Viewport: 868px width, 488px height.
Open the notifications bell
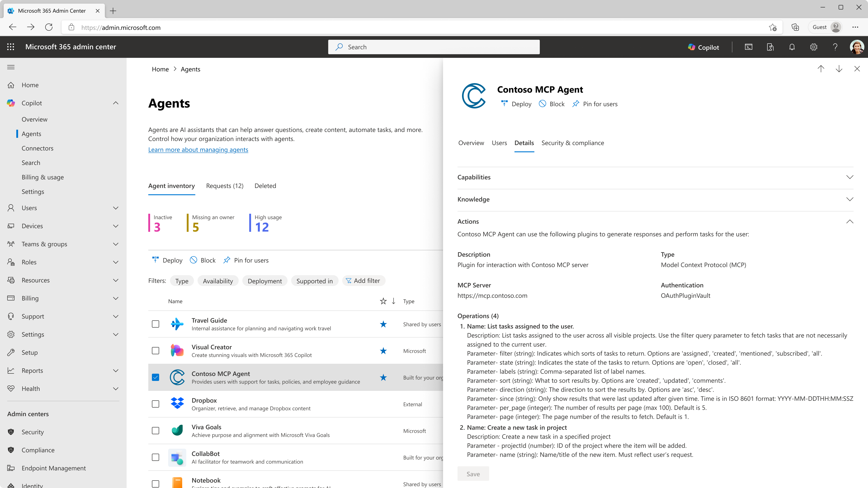tap(792, 47)
